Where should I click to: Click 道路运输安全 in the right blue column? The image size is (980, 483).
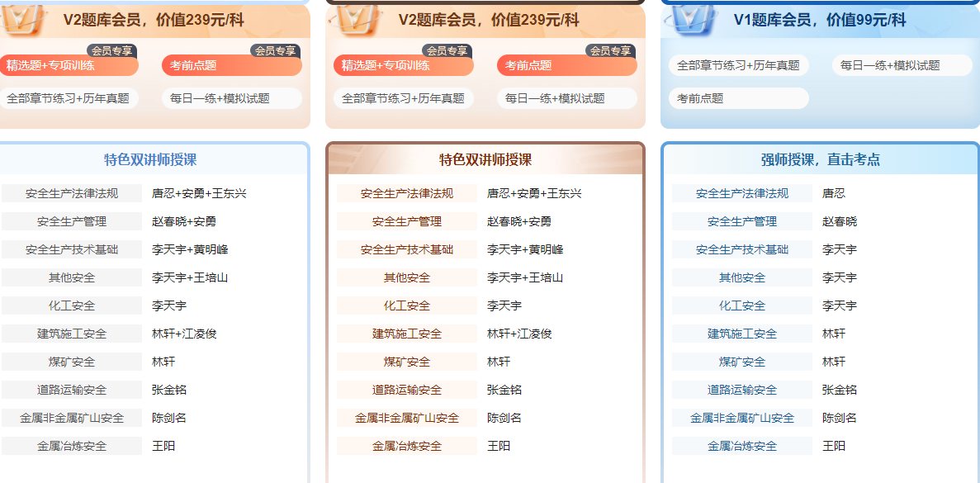point(741,390)
